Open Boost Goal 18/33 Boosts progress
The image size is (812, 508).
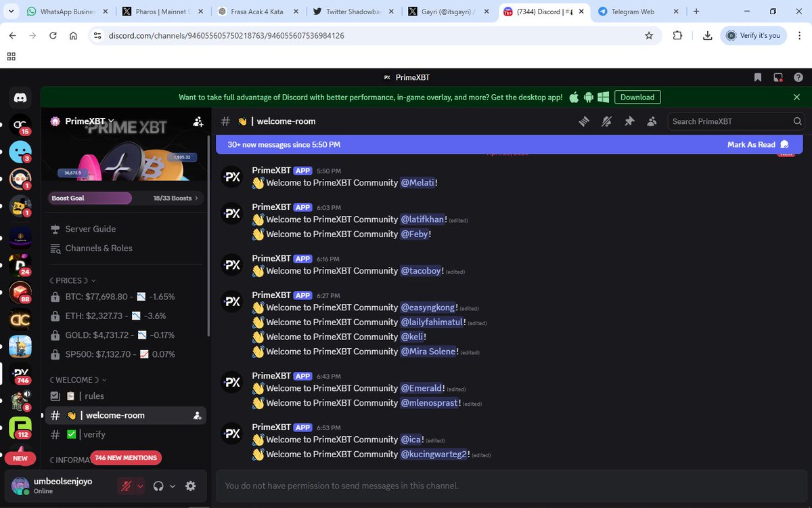pyautogui.click(x=125, y=198)
